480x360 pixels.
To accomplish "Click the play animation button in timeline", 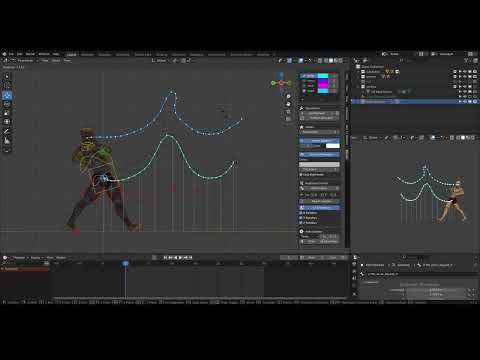I will [180, 258].
